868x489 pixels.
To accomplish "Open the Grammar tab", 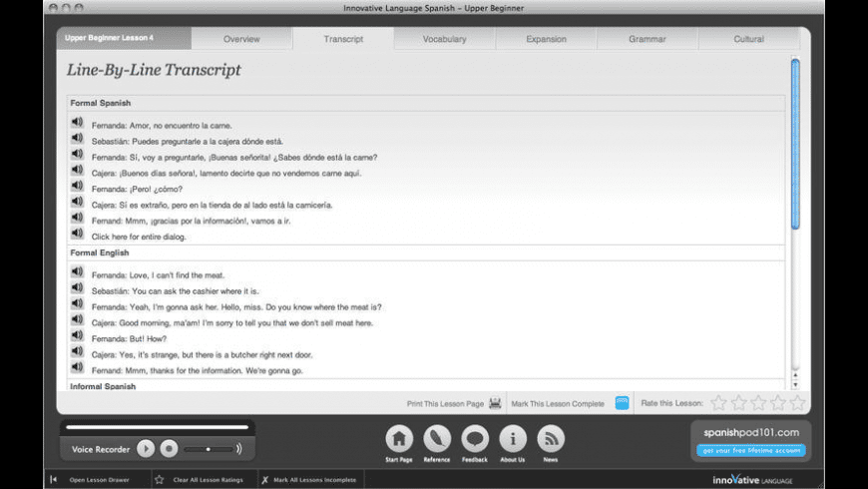I will [648, 39].
